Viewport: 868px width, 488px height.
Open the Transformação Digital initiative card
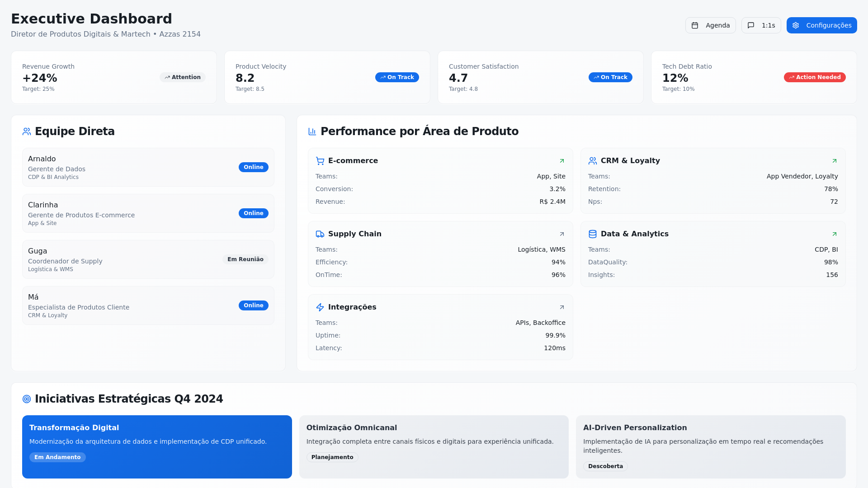tap(157, 447)
